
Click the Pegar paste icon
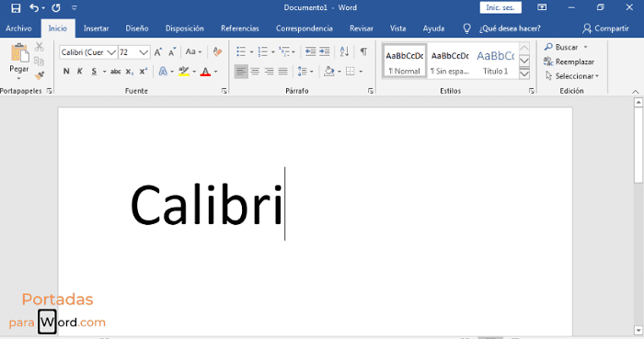(x=19, y=53)
